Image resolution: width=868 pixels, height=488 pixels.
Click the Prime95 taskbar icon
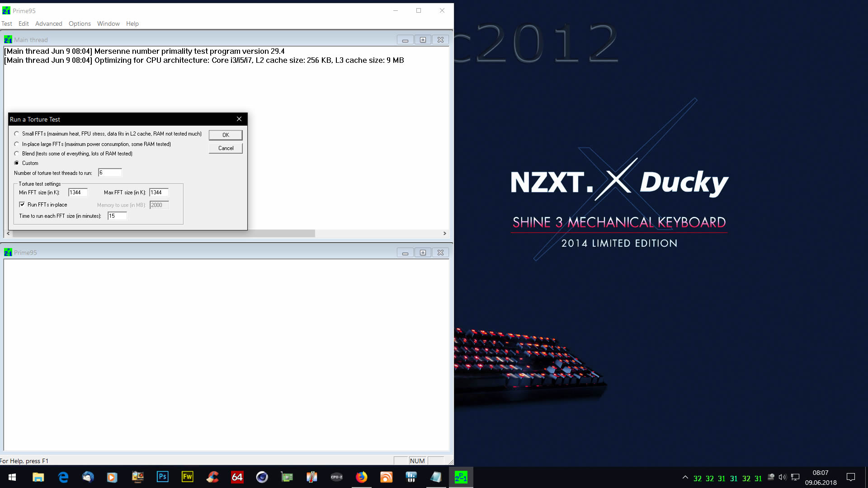461,477
